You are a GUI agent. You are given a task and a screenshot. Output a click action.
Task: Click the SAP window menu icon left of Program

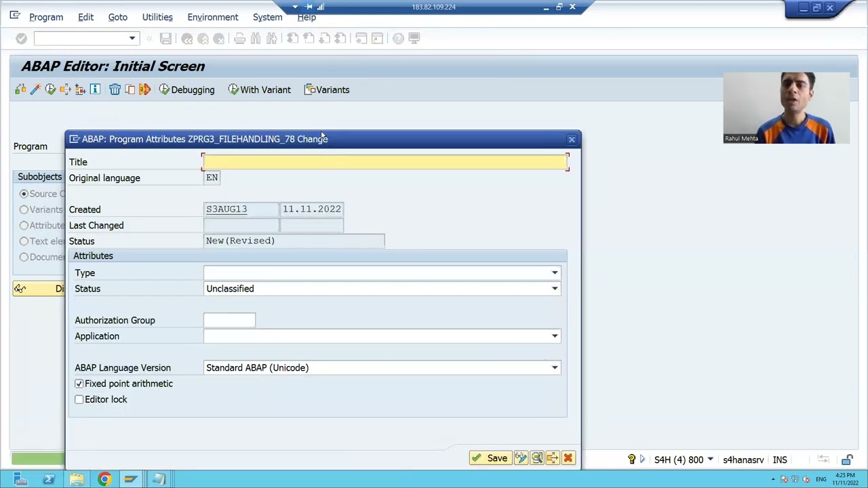pos(14,15)
